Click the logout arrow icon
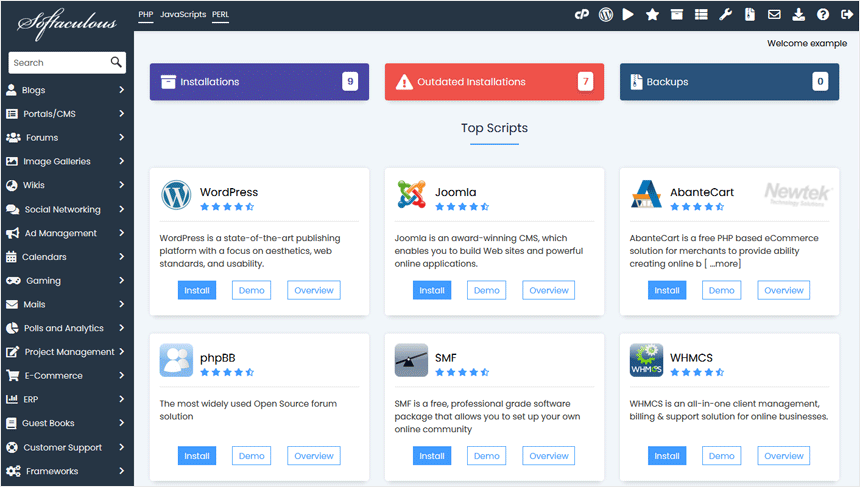 click(x=846, y=14)
